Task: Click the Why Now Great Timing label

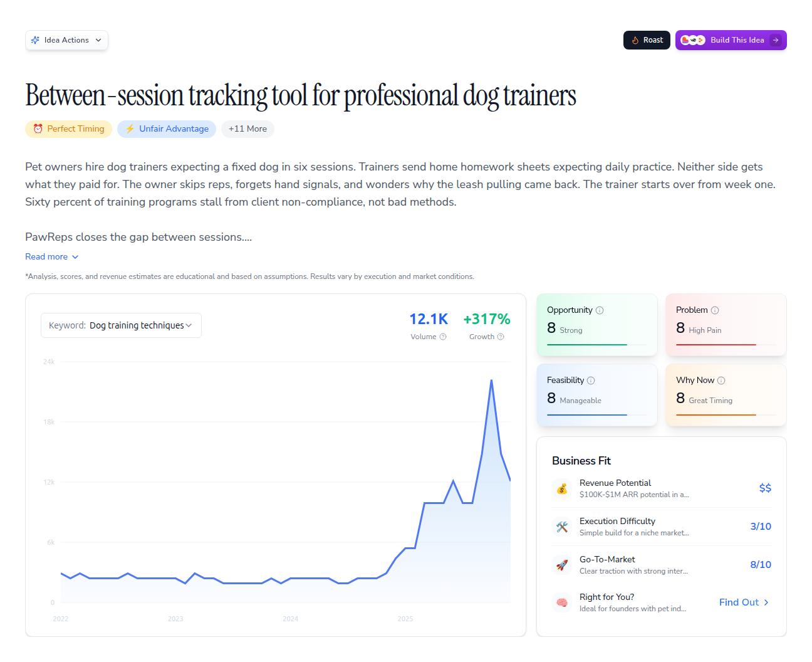Action: pyautogui.click(x=710, y=401)
